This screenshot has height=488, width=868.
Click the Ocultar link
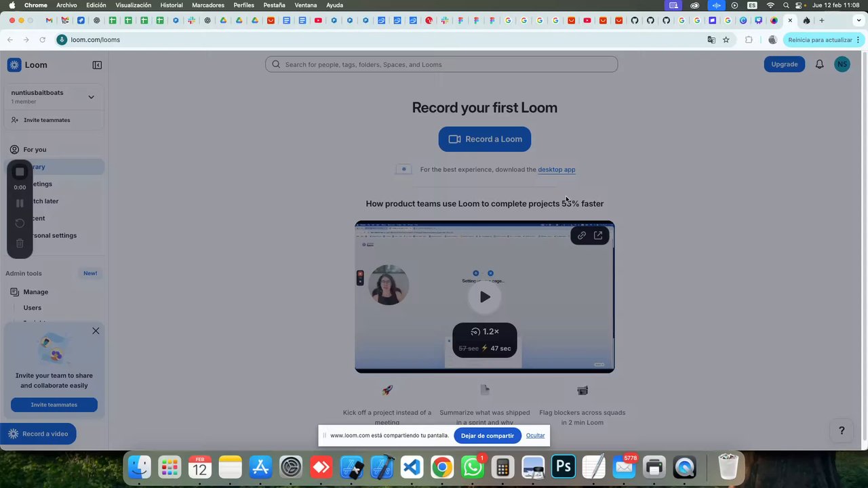pyautogui.click(x=535, y=435)
